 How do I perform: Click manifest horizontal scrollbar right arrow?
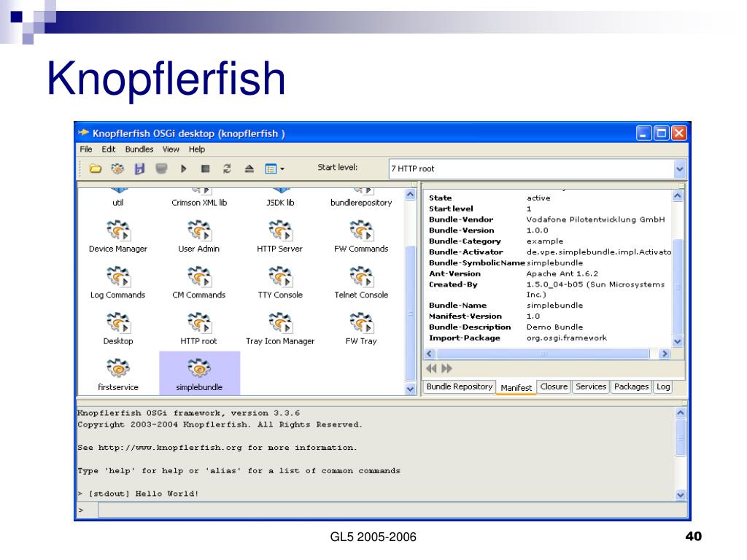pyautogui.click(x=665, y=354)
